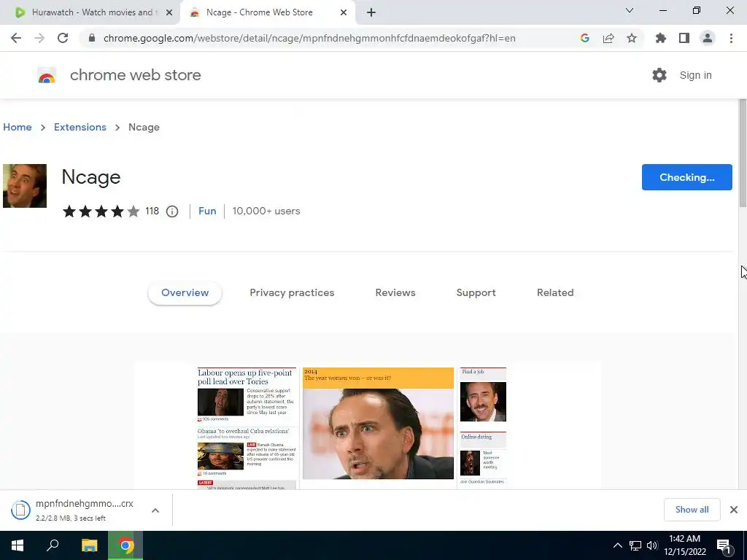Screen dimensions: 747x560
Task: Open the Windows Start menu
Action: pos(18,545)
